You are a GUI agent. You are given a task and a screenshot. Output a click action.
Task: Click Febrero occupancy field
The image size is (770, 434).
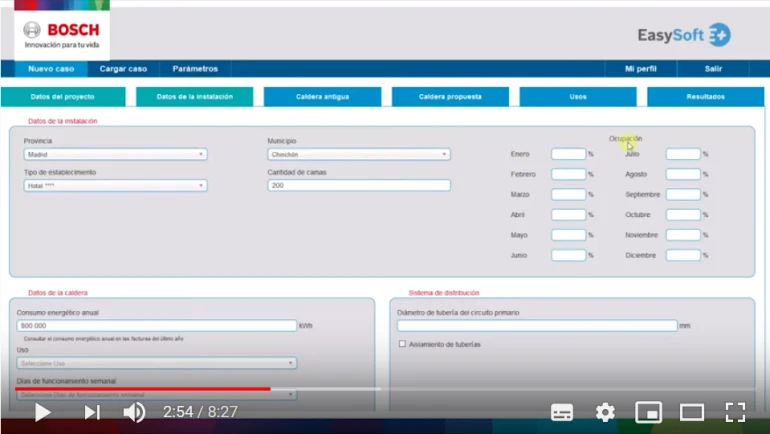568,174
